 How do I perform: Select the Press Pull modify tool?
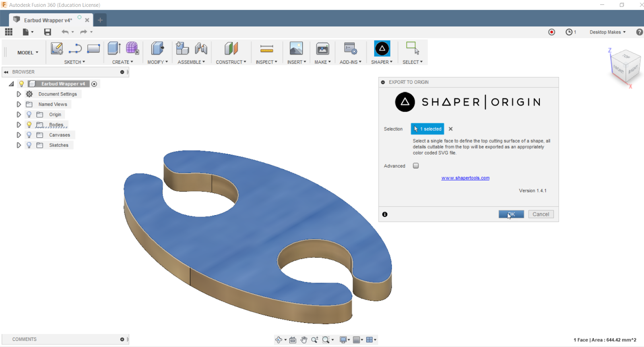[x=157, y=48]
